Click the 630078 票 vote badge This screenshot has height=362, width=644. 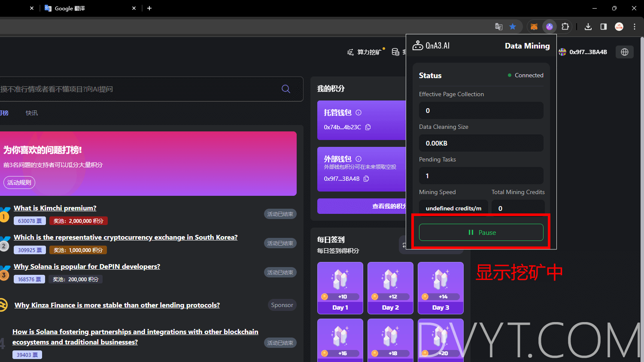coord(30,221)
